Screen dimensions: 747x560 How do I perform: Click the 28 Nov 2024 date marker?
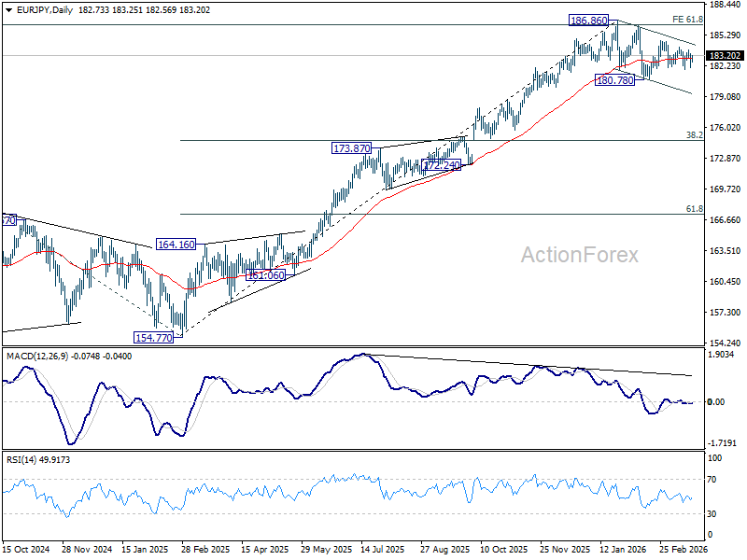point(87,550)
